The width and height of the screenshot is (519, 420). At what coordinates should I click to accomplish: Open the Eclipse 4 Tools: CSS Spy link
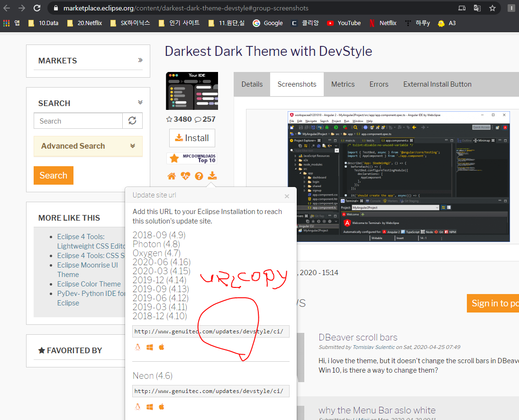pyautogui.click(x=91, y=256)
